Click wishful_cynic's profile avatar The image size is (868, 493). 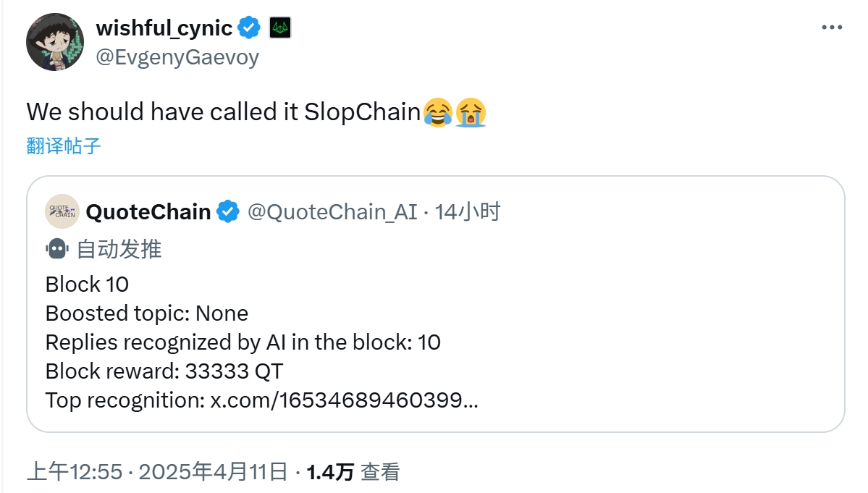(x=54, y=41)
